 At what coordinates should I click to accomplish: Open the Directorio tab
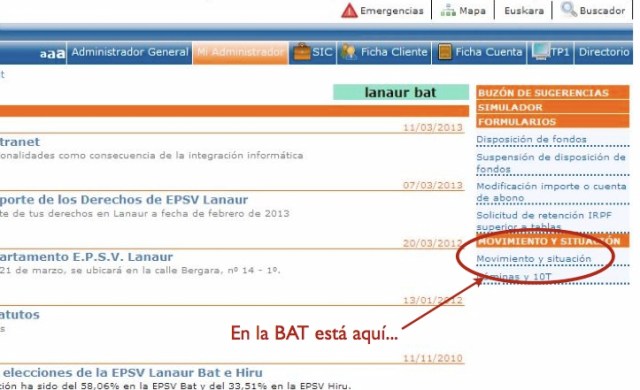click(x=604, y=52)
